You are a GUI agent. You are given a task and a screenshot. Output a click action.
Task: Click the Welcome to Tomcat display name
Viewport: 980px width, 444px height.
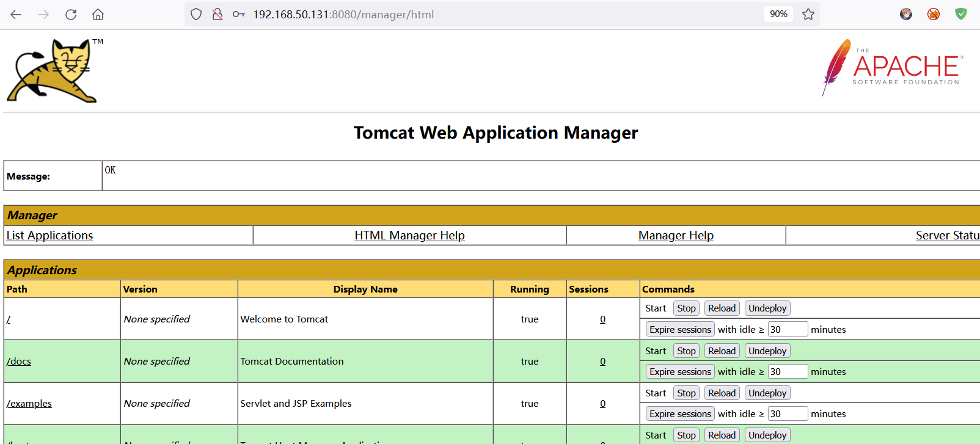(x=284, y=319)
